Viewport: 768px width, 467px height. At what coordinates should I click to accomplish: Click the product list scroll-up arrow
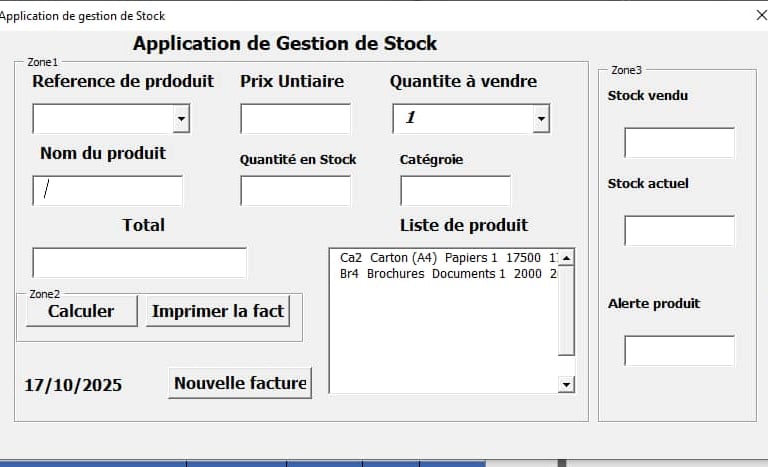(x=567, y=258)
